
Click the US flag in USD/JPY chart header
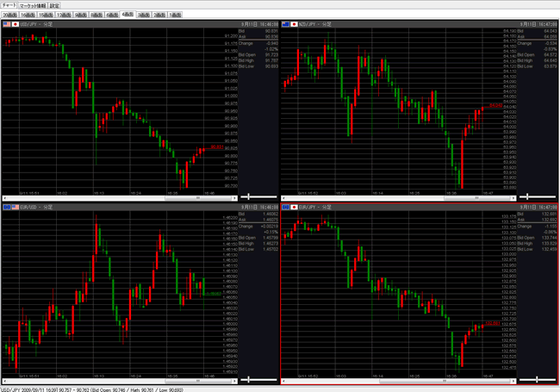pos(7,24)
